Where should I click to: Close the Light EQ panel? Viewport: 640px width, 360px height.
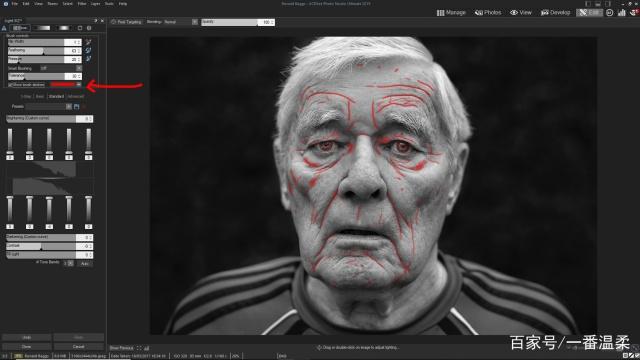point(102,20)
